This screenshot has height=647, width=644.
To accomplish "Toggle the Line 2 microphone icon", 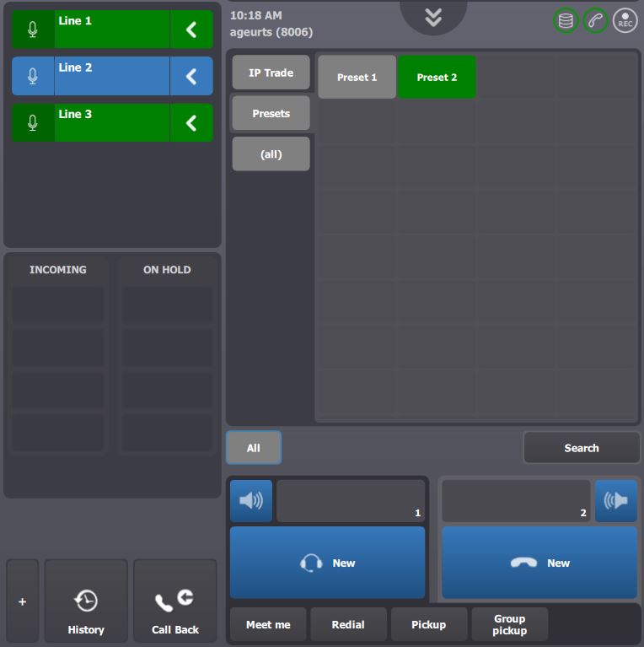I will click(33, 76).
